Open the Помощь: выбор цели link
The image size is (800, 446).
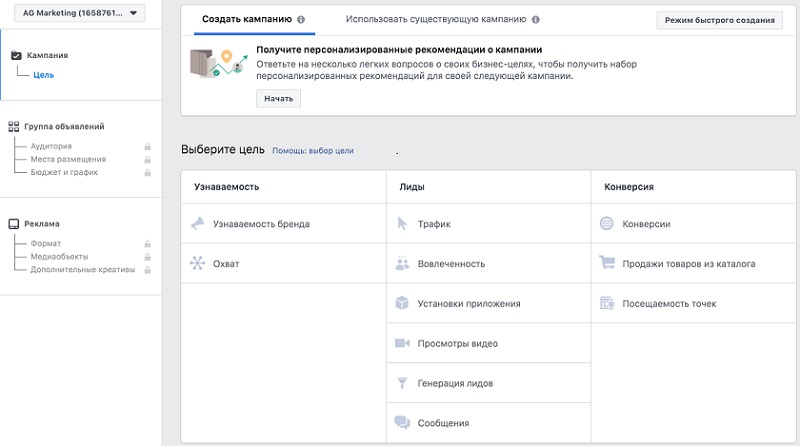coord(313,151)
